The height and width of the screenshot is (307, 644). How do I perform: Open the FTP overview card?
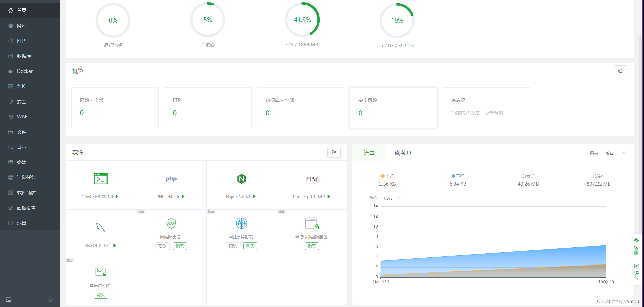pos(208,108)
